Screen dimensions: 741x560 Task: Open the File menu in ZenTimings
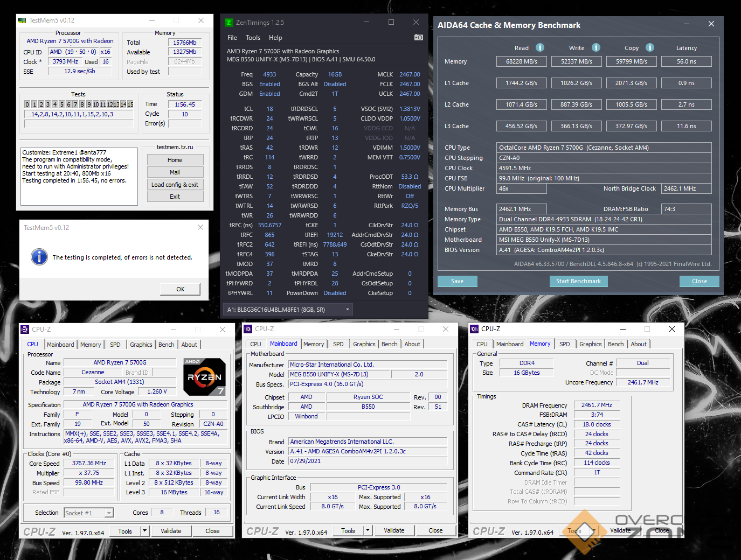[x=232, y=38]
